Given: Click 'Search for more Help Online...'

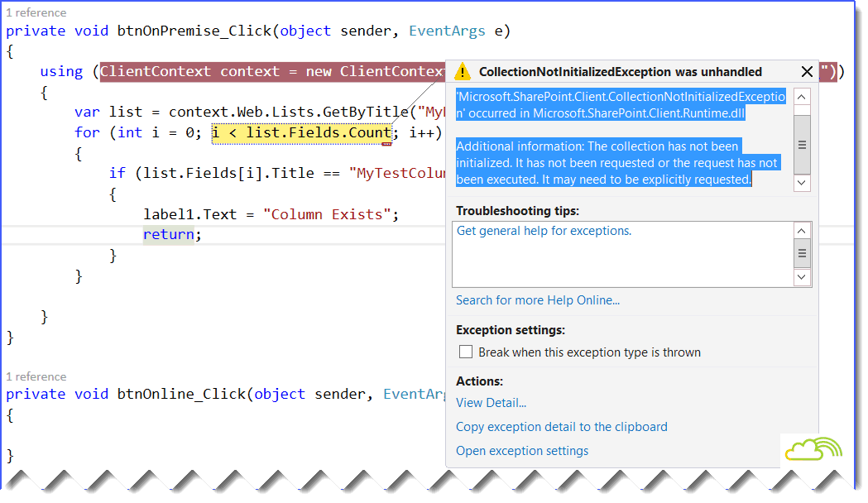Looking at the screenshot, I should (x=538, y=300).
